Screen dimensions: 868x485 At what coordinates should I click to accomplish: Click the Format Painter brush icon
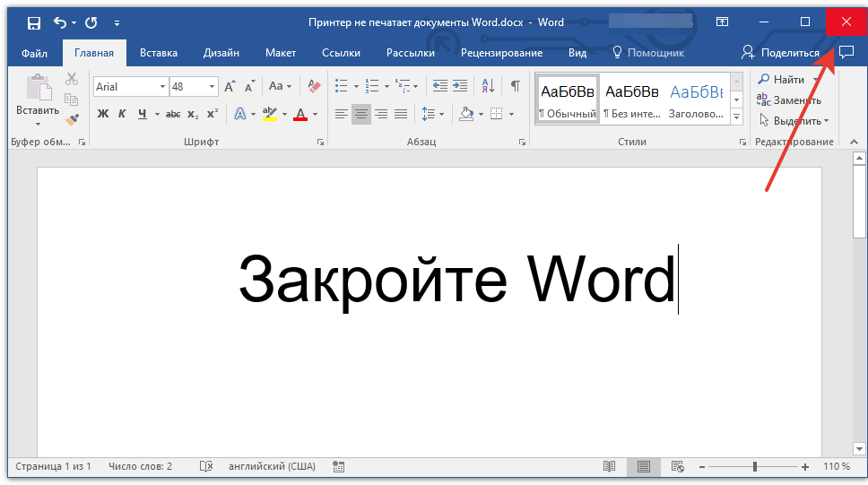(x=72, y=119)
